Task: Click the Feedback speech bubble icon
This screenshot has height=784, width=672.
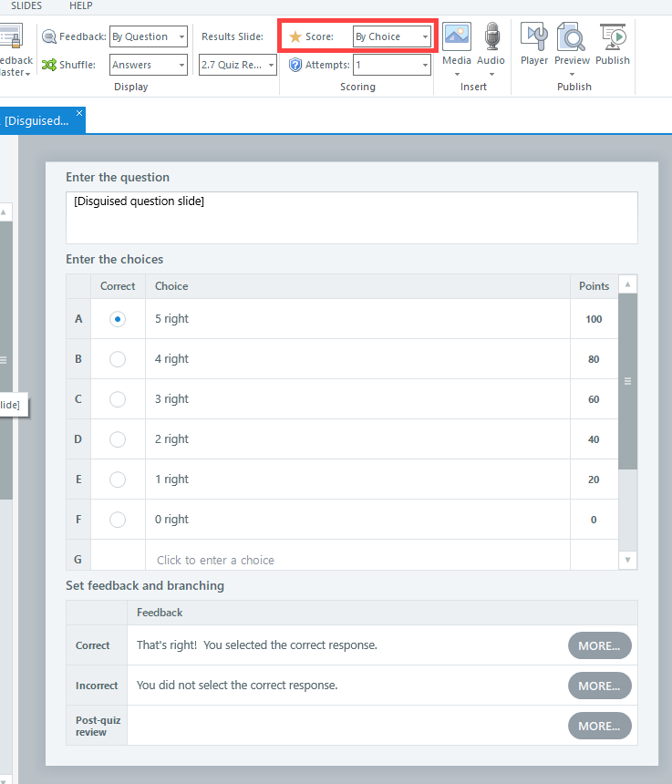Action: (x=49, y=36)
